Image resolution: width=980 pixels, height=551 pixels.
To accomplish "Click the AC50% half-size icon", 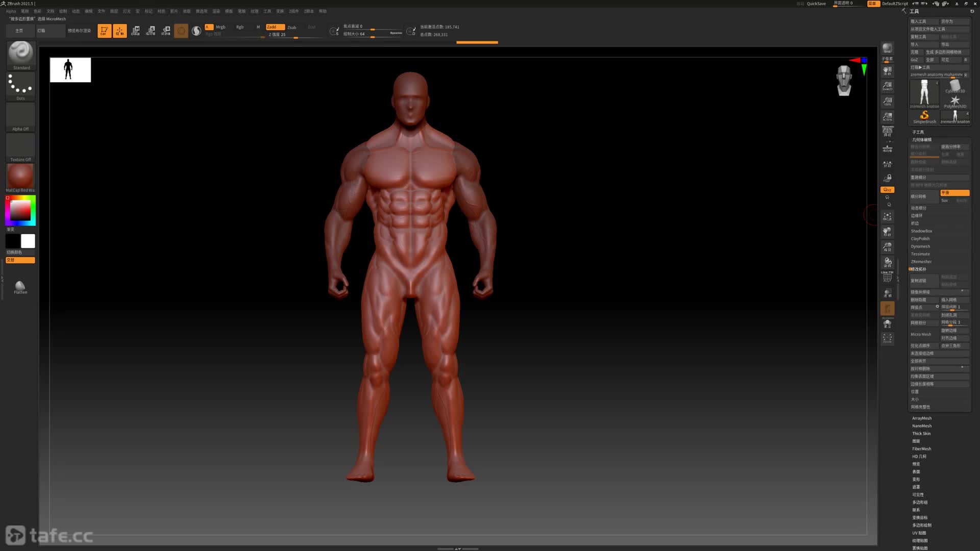I will [x=888, y=117].
